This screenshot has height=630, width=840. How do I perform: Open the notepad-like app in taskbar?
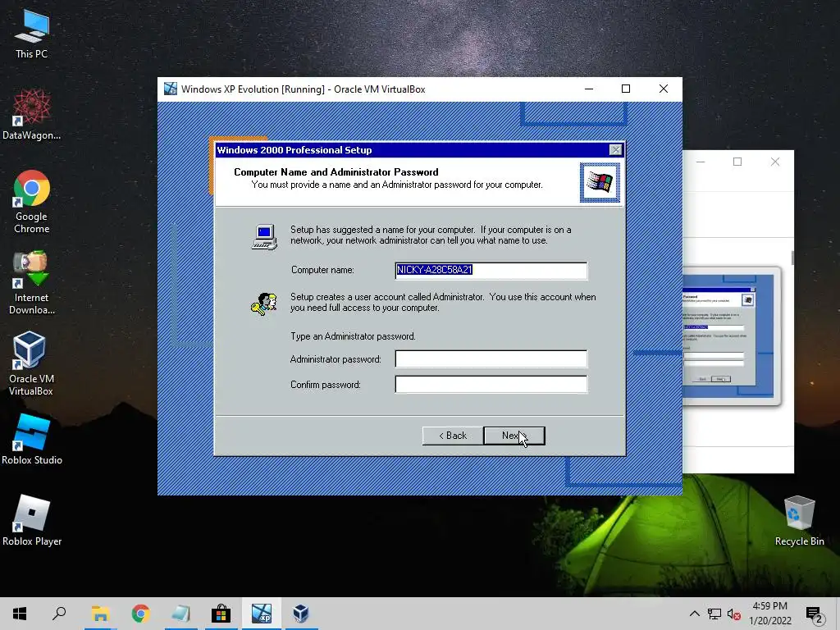(x=180, y=614)
